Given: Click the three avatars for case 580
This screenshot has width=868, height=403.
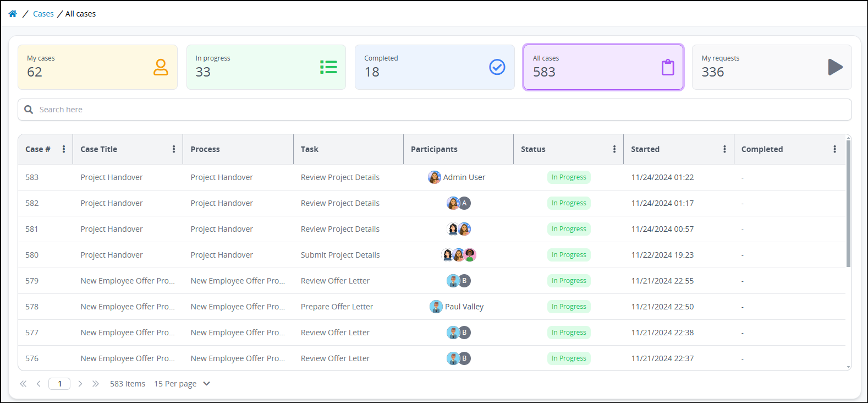Looking at the screenshot, I should tap(458, 255).
